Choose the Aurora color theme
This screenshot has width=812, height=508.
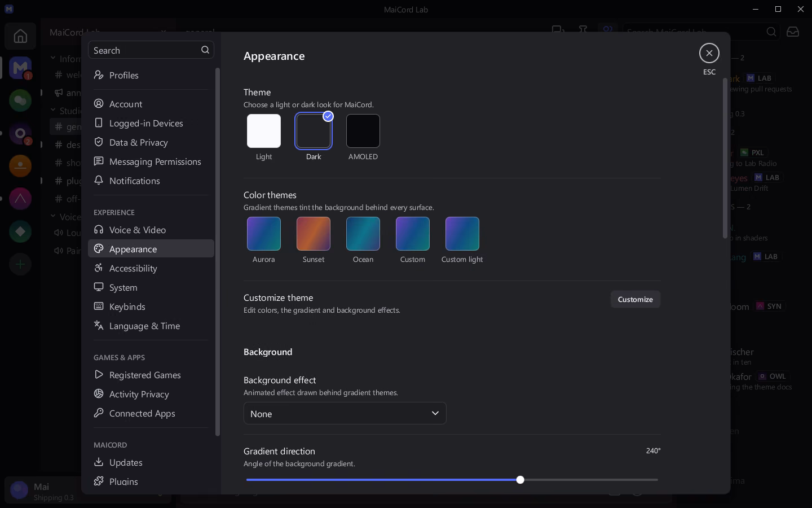click(264, 234)
